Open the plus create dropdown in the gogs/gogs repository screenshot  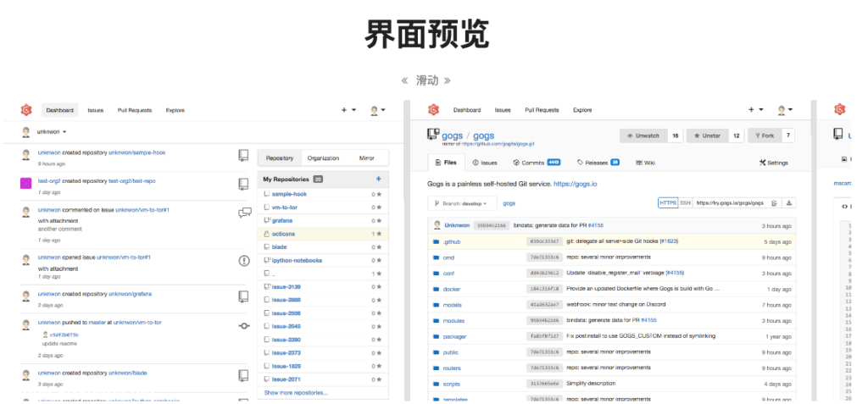pos(755,109)
